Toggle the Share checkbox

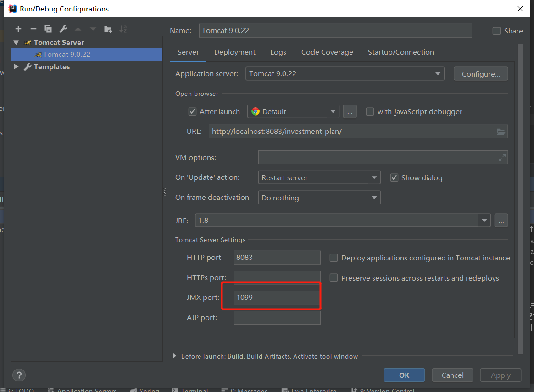(x=496, y=31)
